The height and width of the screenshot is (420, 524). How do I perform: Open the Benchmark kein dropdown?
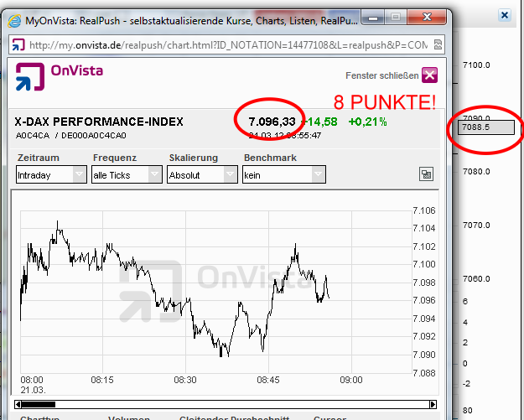coord(284,174)
